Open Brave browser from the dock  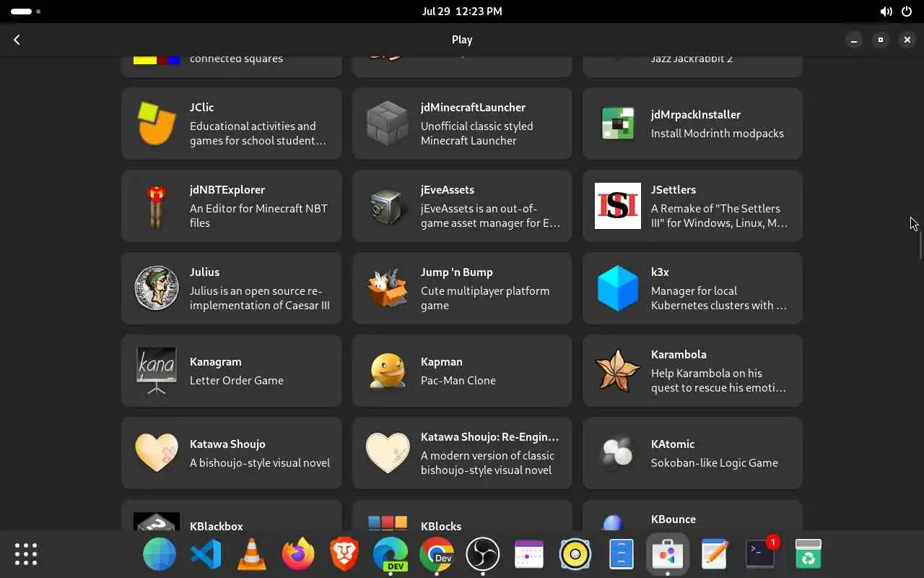point(344,554)
